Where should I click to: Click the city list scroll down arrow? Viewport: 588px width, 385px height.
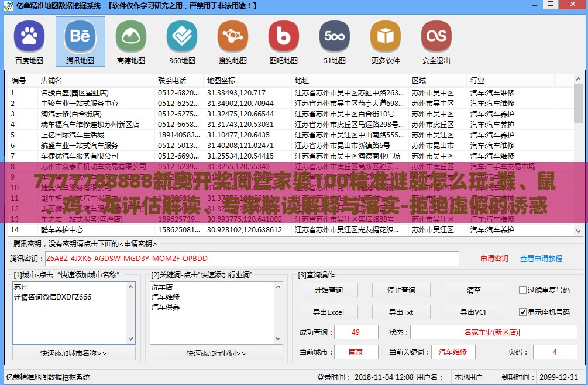point(131,339)
